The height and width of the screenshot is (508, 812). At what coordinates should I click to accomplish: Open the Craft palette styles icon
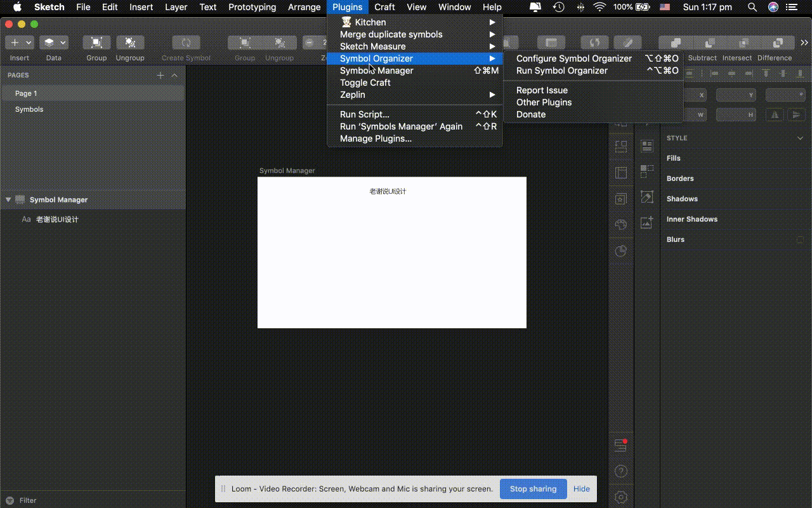[x=621, y=225]
